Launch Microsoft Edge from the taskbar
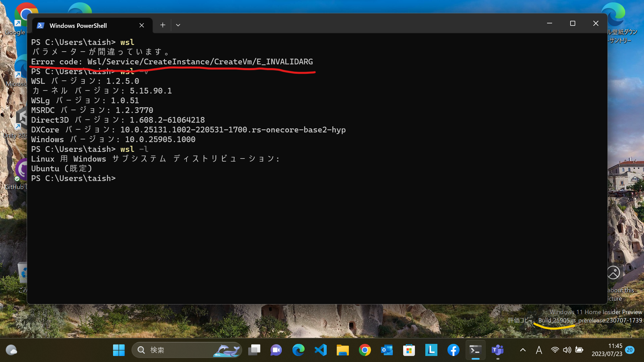 (298, 350)
